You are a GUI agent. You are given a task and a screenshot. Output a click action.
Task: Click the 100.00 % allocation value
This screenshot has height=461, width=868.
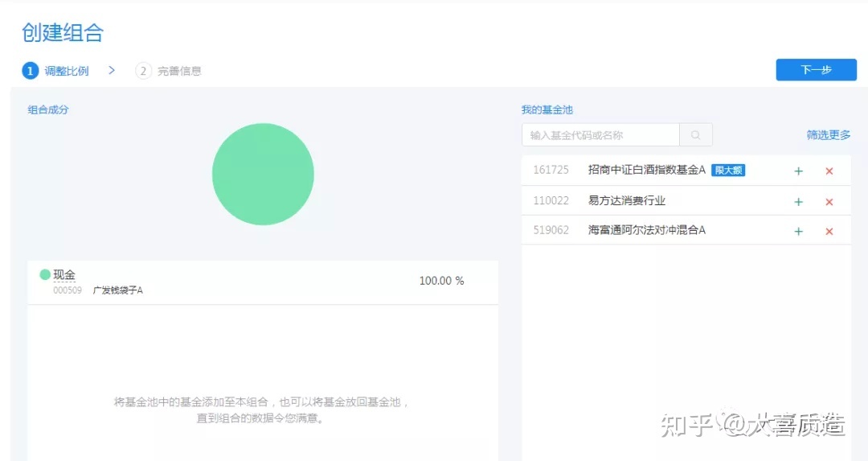click(441, 281)
